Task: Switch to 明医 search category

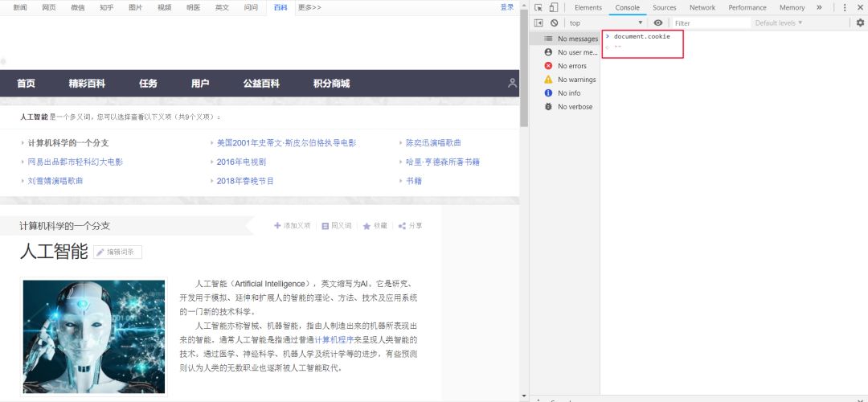Action: click(x=193, y=8)
